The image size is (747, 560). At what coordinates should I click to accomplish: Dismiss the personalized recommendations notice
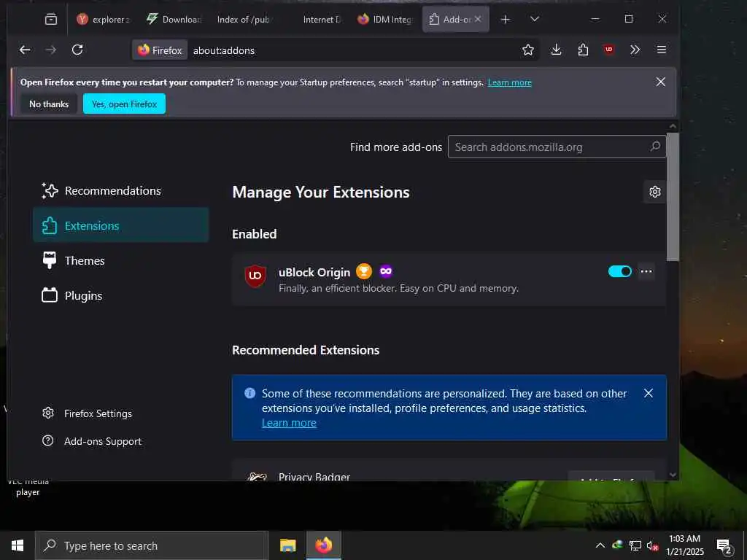pos(648,393)
